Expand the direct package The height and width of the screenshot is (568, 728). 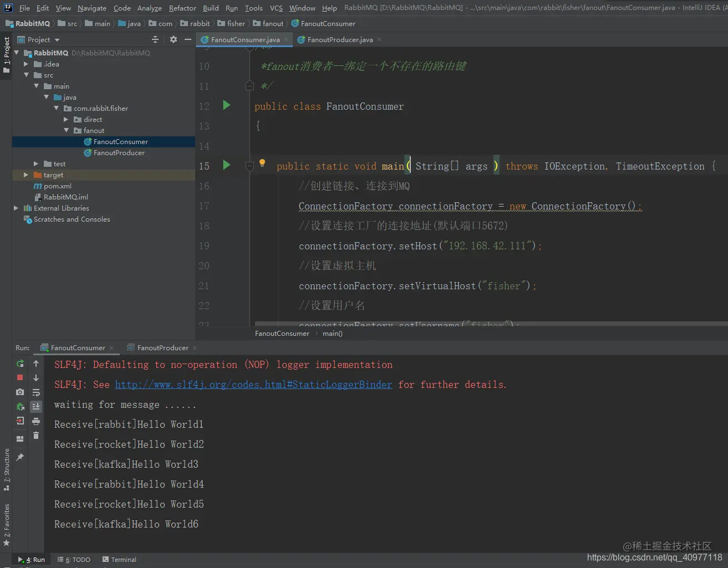click(x=66, y=119)
